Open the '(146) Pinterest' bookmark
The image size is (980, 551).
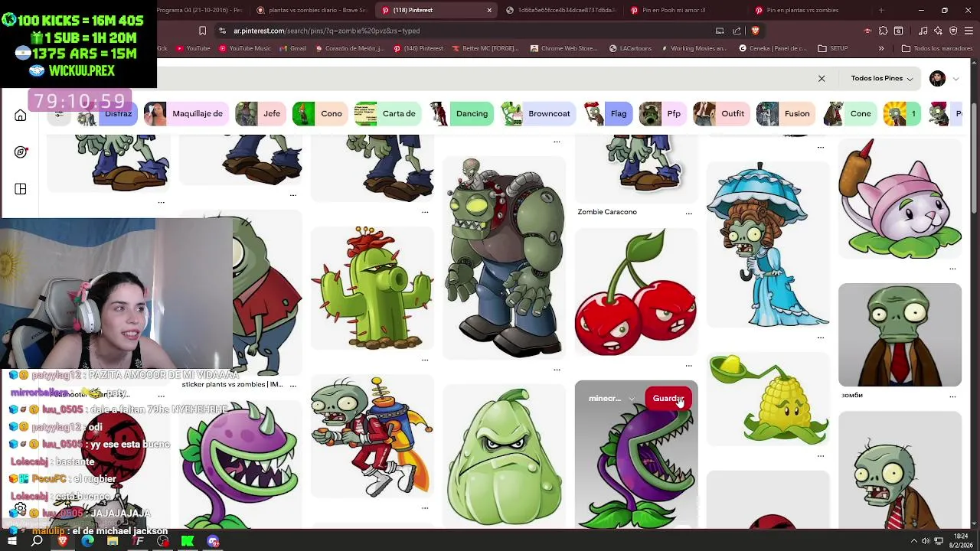(x=418, y=48)
